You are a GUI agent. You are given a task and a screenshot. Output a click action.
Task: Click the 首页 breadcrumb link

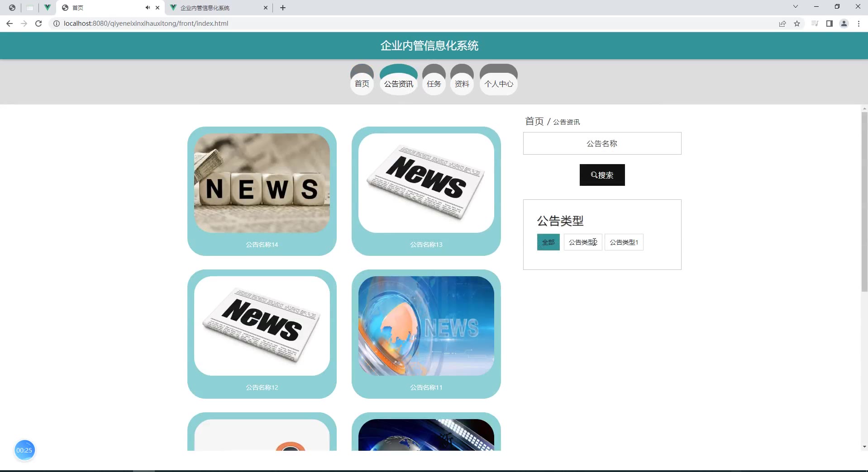click(534, 121)
